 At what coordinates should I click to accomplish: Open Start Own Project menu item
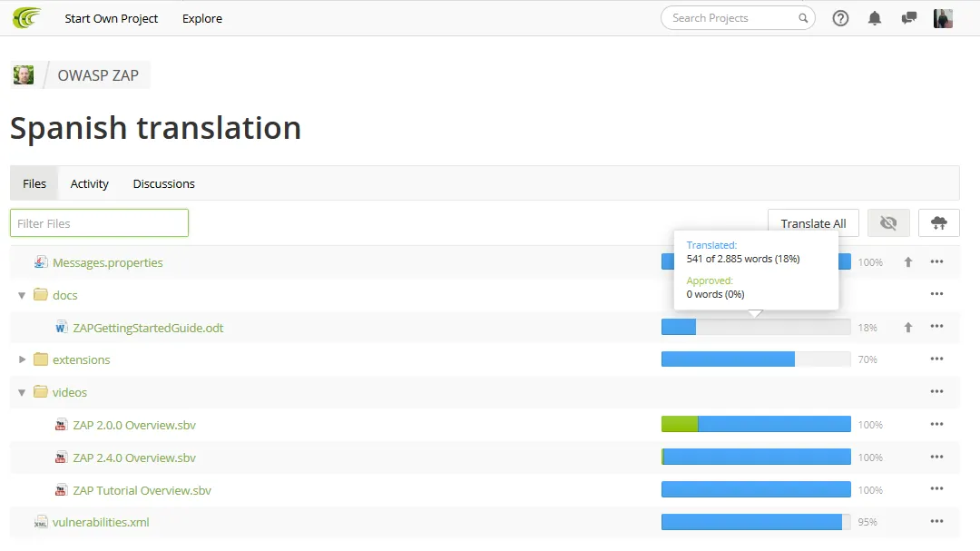112,18
